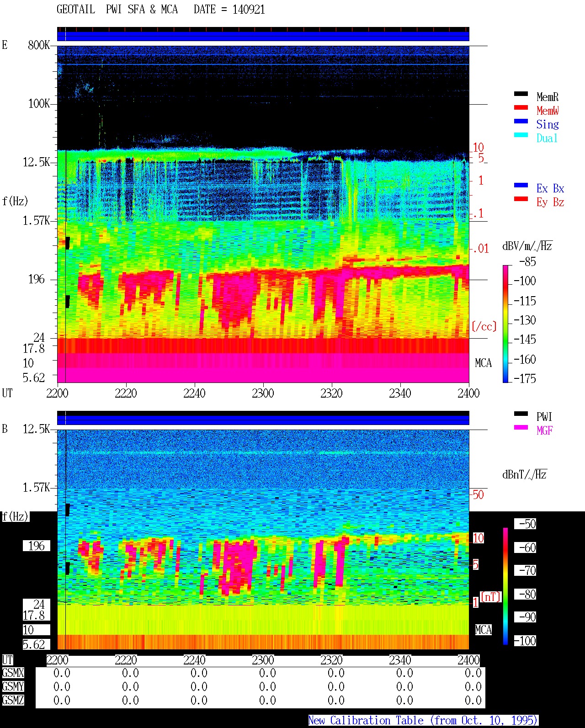Click the -100 value on lower color scale

[525, 641]
